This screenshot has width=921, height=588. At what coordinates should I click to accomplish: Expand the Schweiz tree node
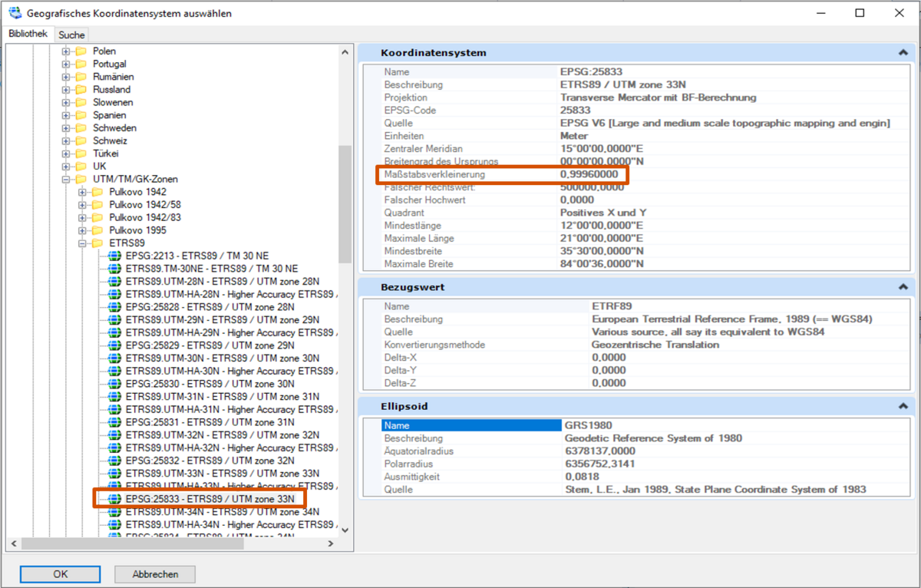tap(66, 140)
